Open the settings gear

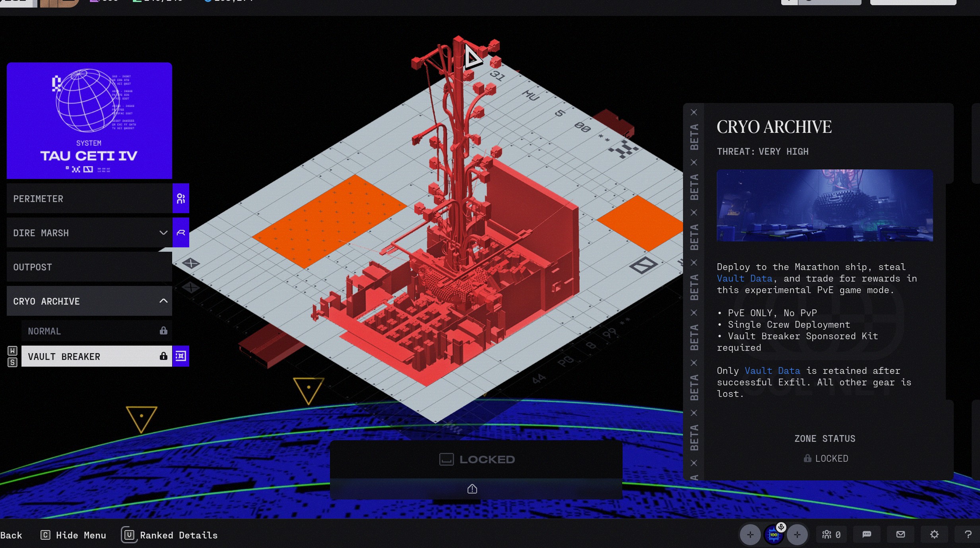pos(934,534)
